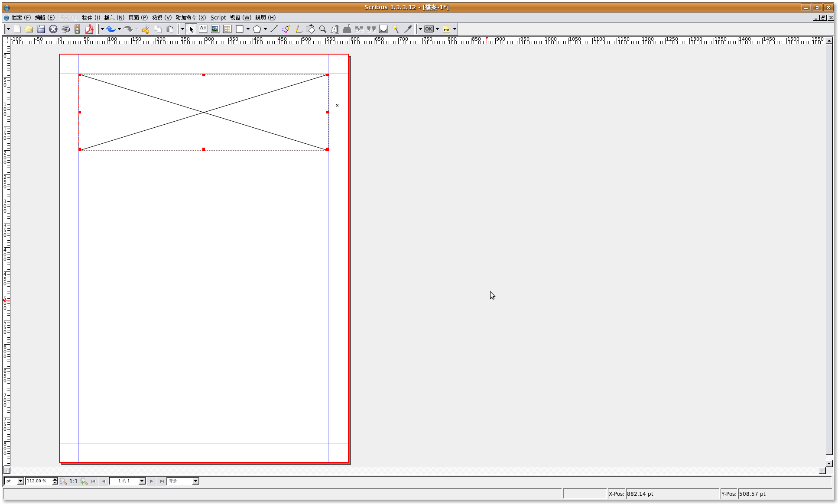Pick the Eyedropper tool

point(408,29)
